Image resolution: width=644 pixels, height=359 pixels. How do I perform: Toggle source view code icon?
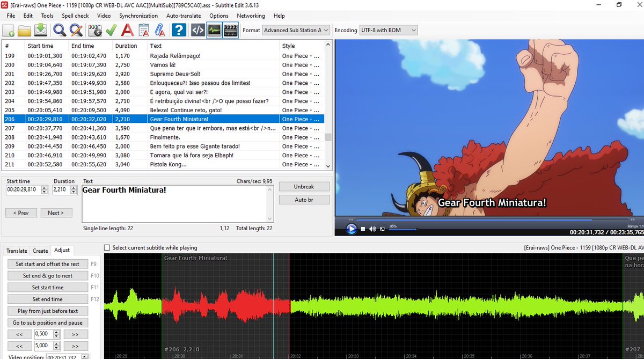(197, 31)
